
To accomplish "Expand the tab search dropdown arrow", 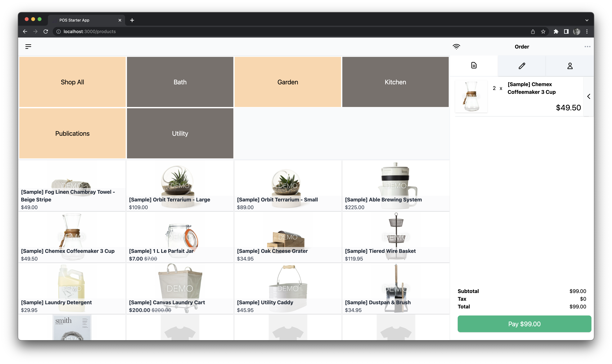I will pos(587,20).
